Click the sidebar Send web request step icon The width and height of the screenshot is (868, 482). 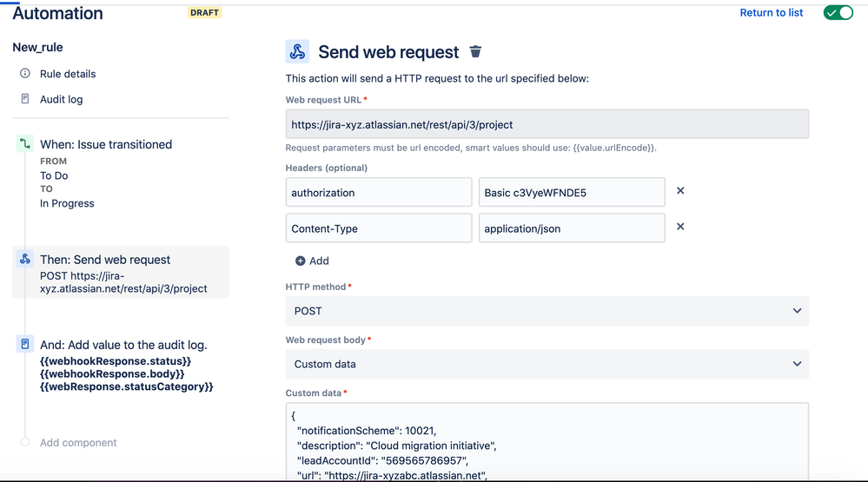coord(25,259)
